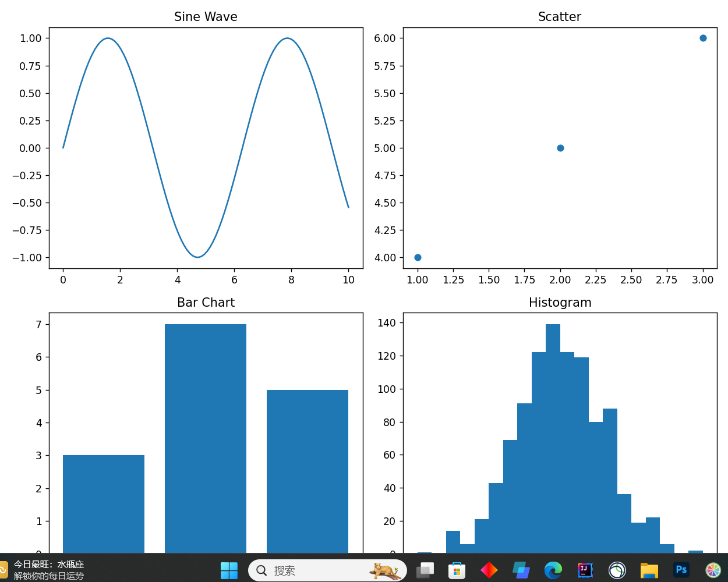Open Microsoft Edge browser
This screenshot has height=582, width=728.
click(x=553, y=570)
